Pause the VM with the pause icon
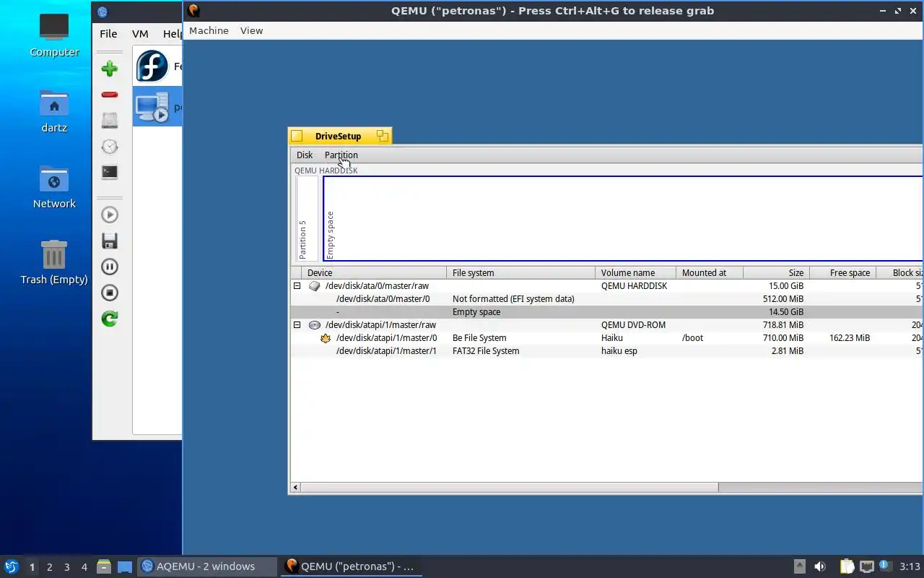924x578 pixels. 109,267
